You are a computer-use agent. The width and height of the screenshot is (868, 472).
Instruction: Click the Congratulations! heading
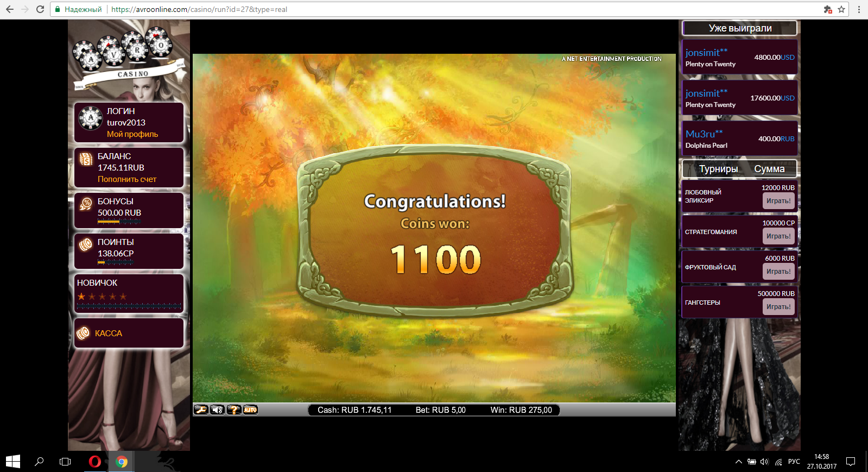pos(435,202)
